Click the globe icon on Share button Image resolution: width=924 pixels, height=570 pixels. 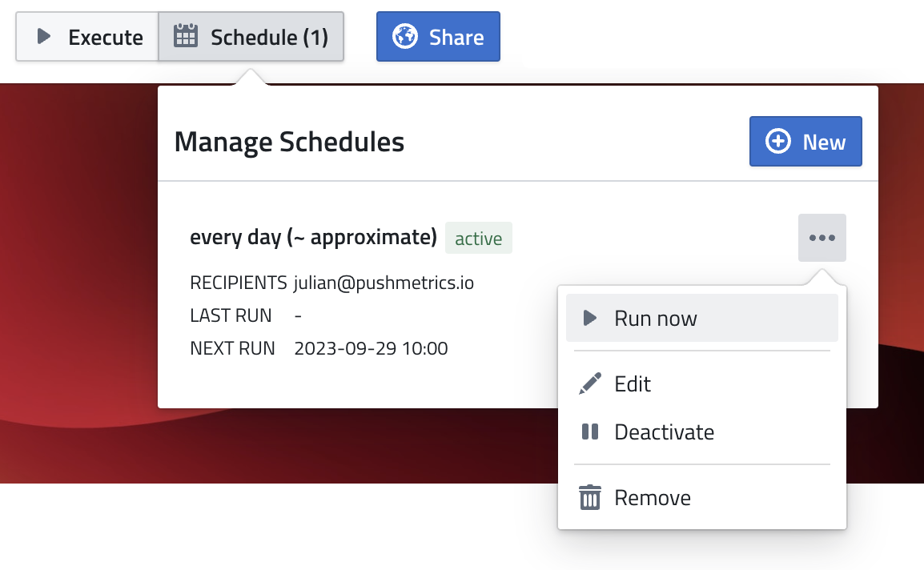tap(406, 36)
